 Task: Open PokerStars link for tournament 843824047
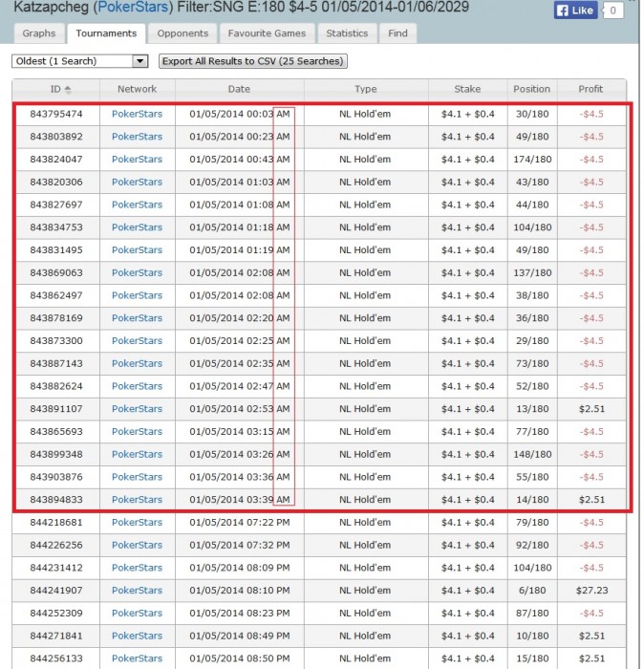[138, 160]
